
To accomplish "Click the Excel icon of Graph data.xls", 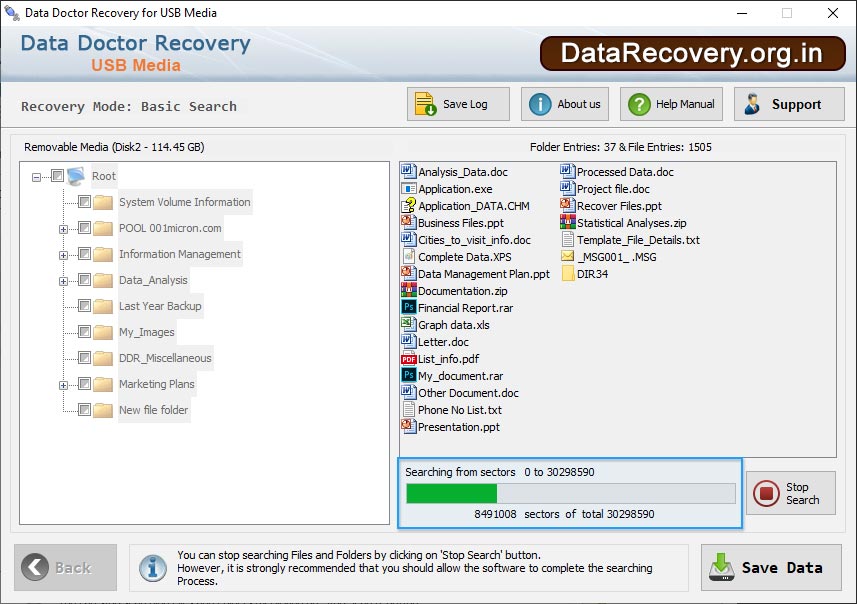I will click(x=408, y=324).
